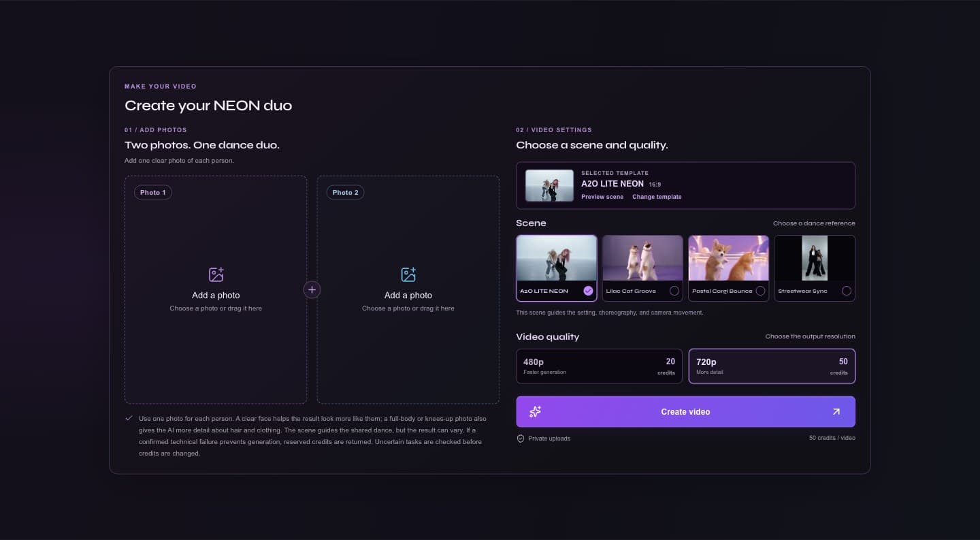Click the Lilac Cat Groove scene image

pyautogui.click(x=642, y=258)
